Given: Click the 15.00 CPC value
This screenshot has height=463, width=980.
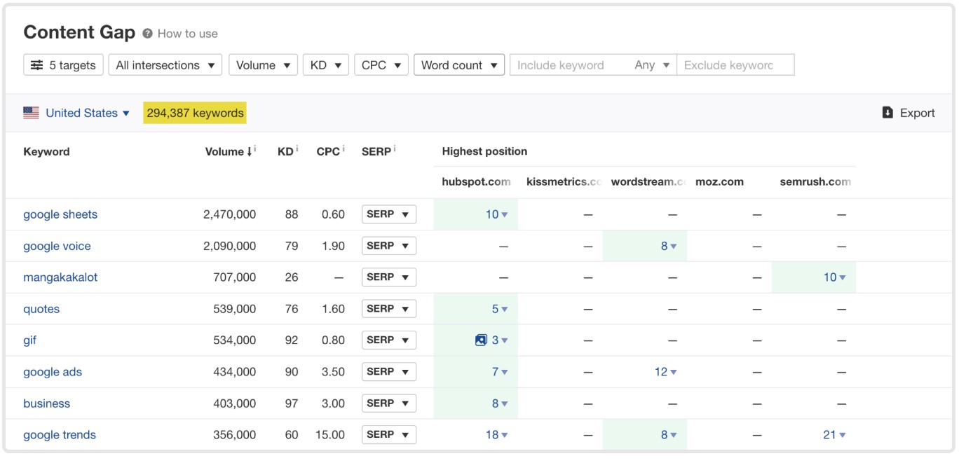Looking at the screenshot, I should [x=330, y=435].
